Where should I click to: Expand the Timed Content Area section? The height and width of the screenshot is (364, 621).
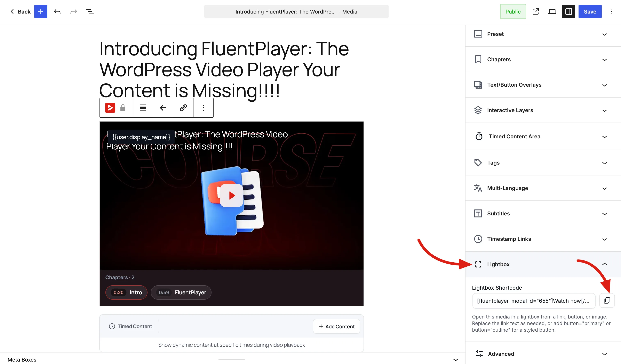coord(543,136)
